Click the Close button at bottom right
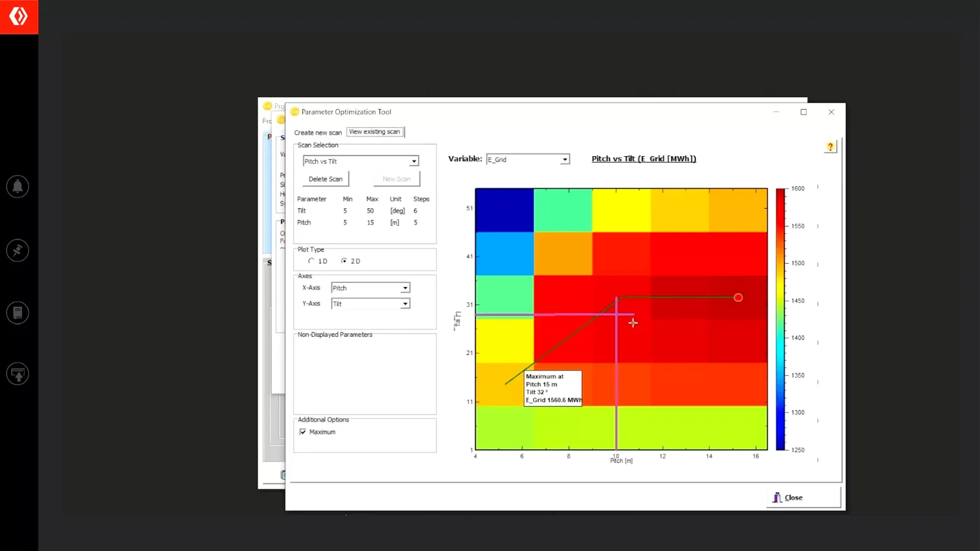 coord(804,498)
